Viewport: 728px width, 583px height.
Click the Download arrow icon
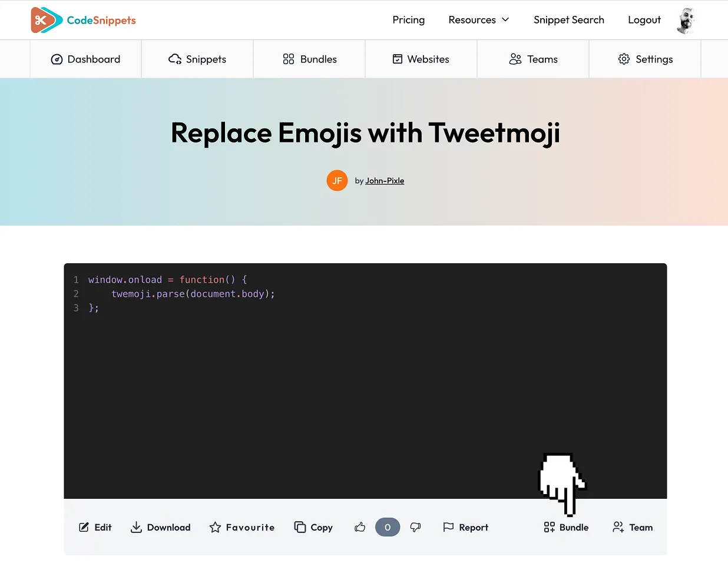click(136, 527)
